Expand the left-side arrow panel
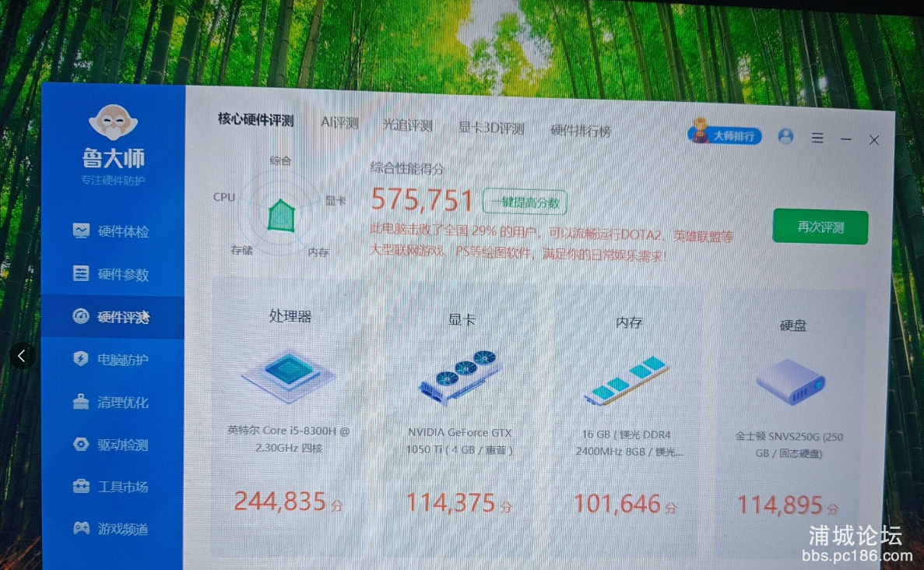The image size is (924, 570). 22,357
